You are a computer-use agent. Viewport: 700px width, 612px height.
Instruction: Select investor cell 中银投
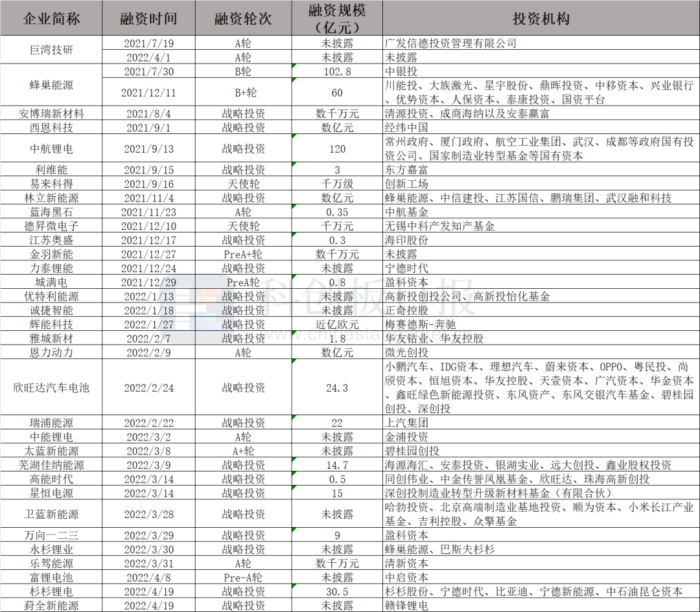tap(541, 71)
